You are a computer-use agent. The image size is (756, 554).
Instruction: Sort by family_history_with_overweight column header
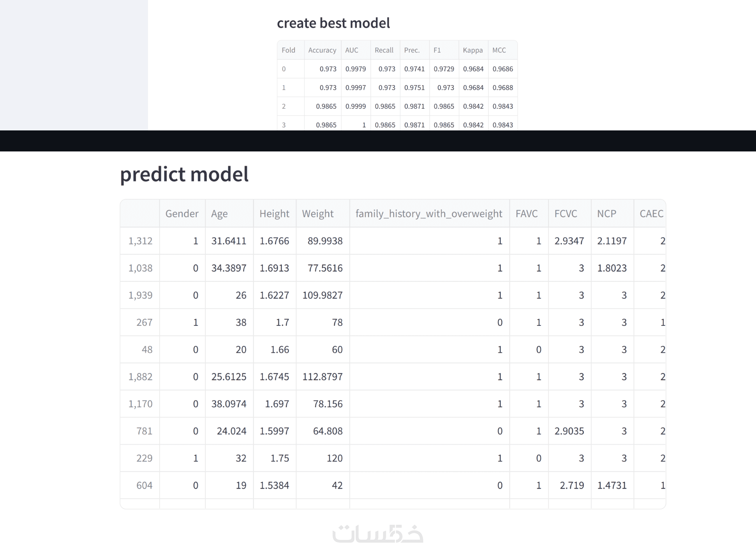429,213
